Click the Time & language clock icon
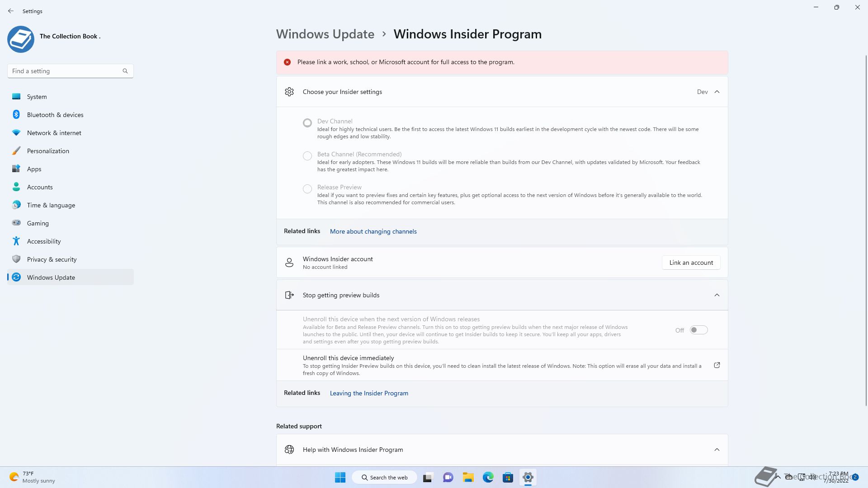The height and width of the screenshot is (488, 868). 16,205
